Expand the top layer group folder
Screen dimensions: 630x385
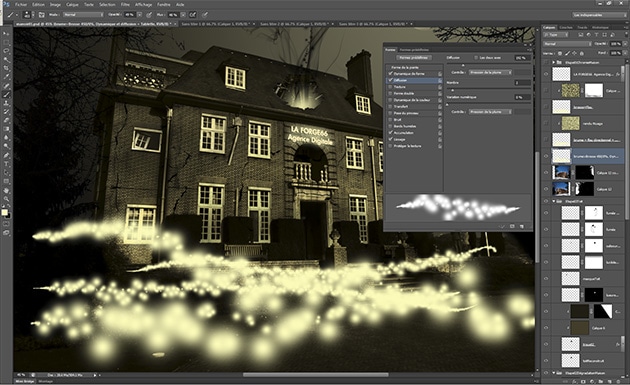click(x=553, y=62)
